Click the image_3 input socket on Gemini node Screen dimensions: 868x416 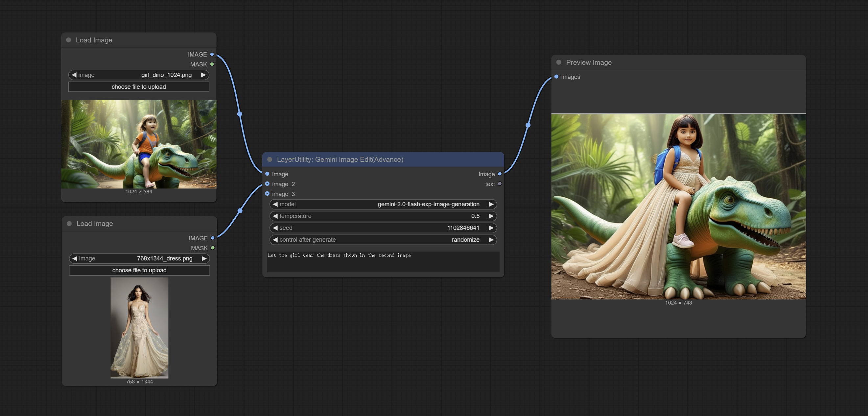267,193
